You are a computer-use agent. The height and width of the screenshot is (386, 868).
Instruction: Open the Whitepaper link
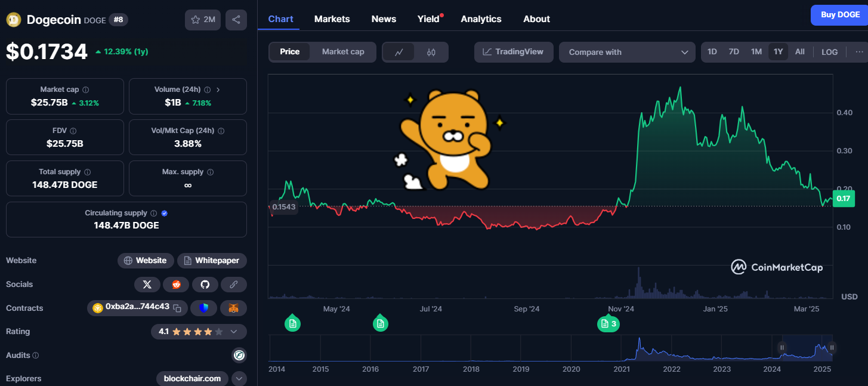pos(212,261)
